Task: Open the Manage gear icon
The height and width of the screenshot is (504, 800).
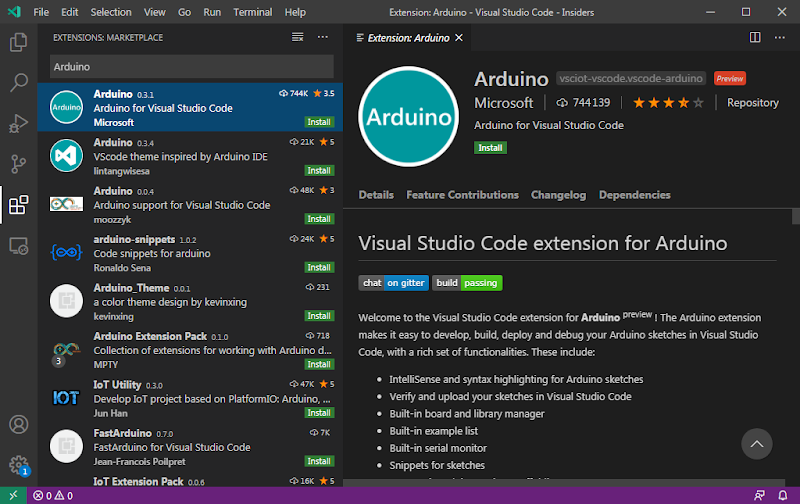Action: (18, 465)
